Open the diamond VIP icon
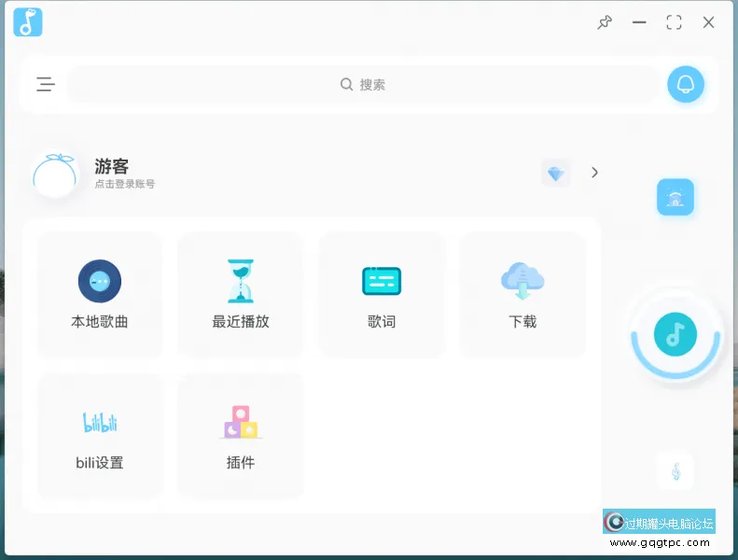This screenshot has height=560, width=738. tap(555, 174)
